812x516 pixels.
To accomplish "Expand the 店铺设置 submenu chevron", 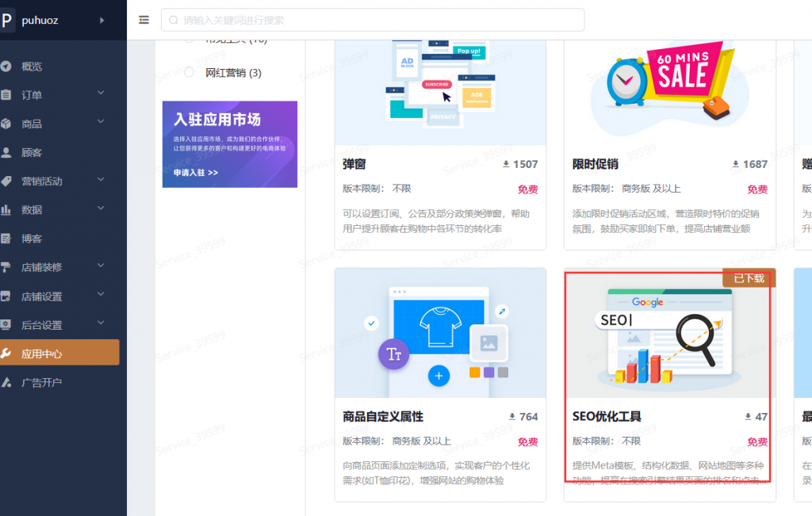I will pos(101,294).
